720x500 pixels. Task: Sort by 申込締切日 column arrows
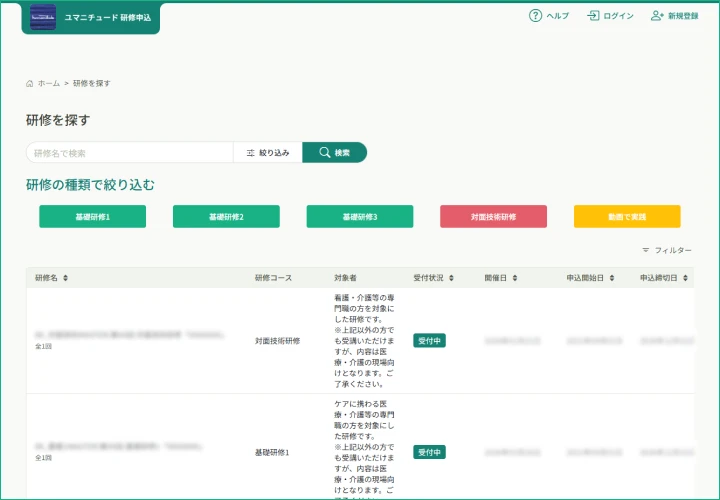pos(685,278)
